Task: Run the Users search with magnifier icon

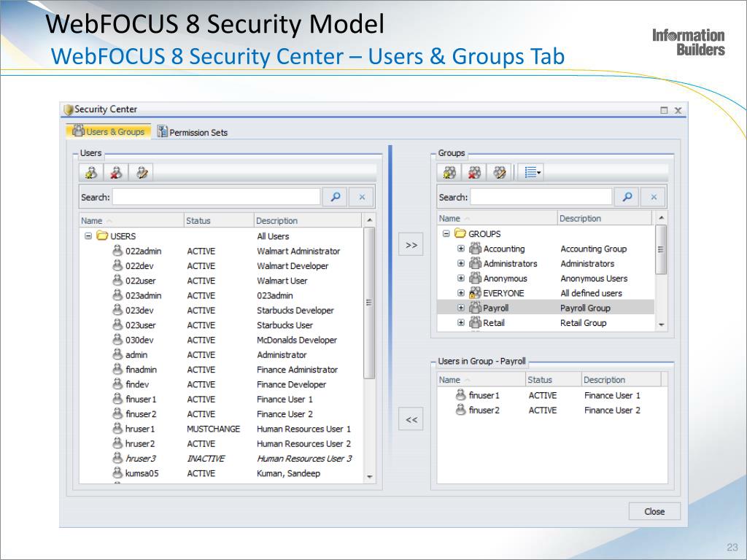Action: [x=336, y=197]
